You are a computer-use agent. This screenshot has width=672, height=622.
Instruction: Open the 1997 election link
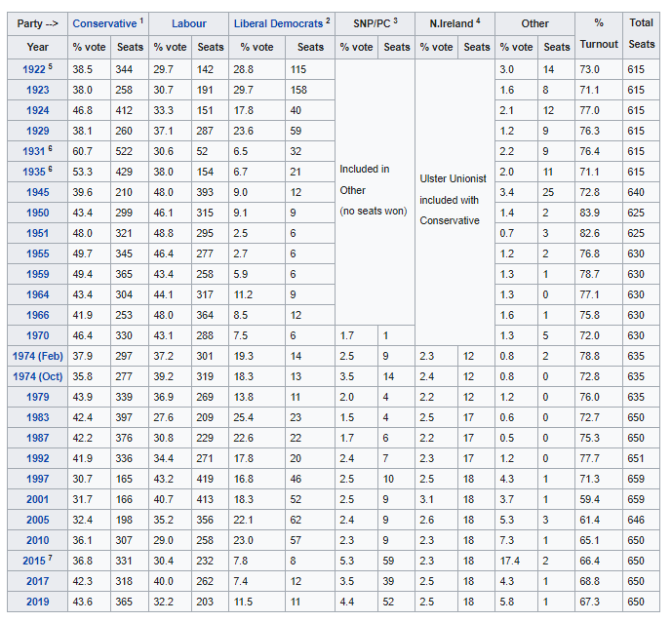(x=38, y=479)
